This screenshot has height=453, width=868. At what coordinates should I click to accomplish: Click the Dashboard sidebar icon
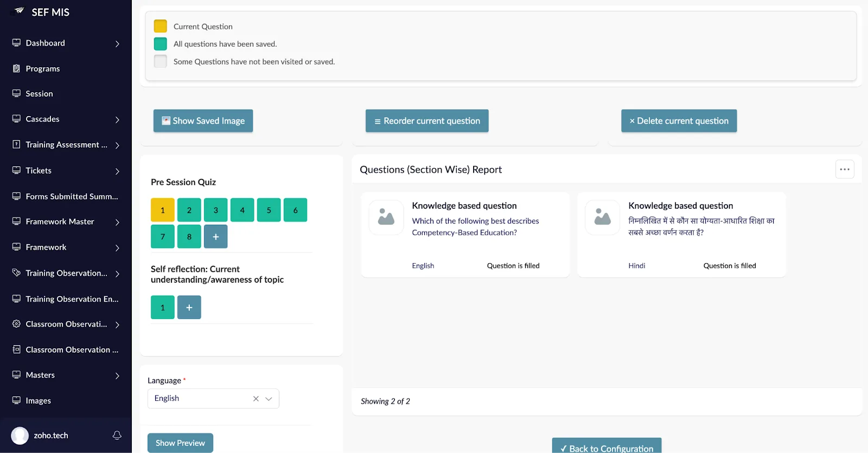pyautogui.click(x=16, y=43)
